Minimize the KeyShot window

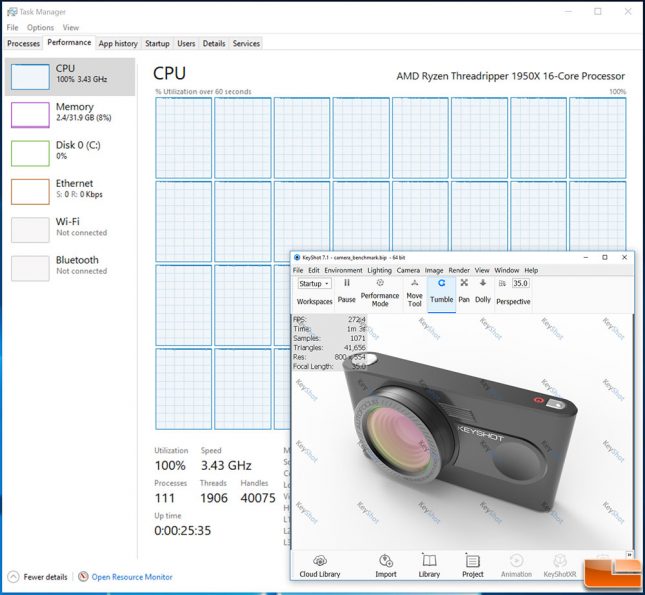[x=586, y=257]
